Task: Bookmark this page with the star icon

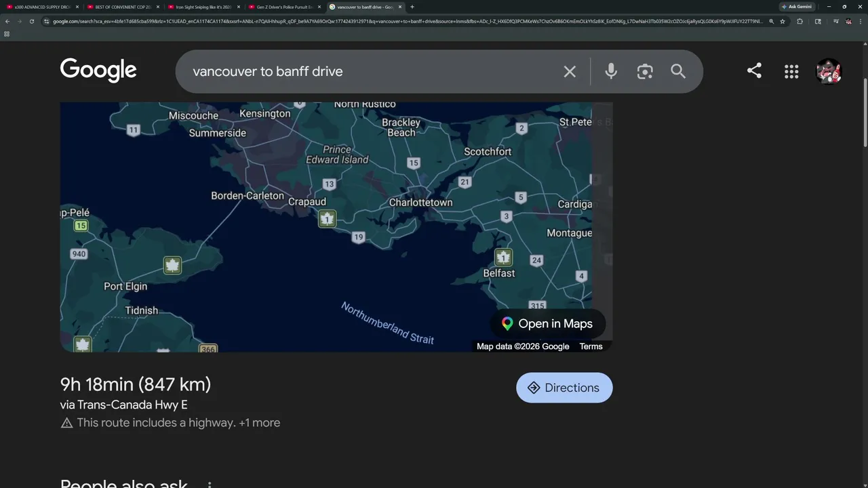Action: [x=783, y=21]
